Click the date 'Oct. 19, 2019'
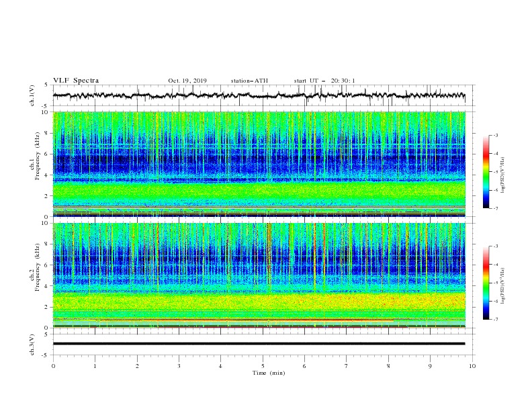The width and height of the screenshot is (532, 411). click(x=187, y=81)
